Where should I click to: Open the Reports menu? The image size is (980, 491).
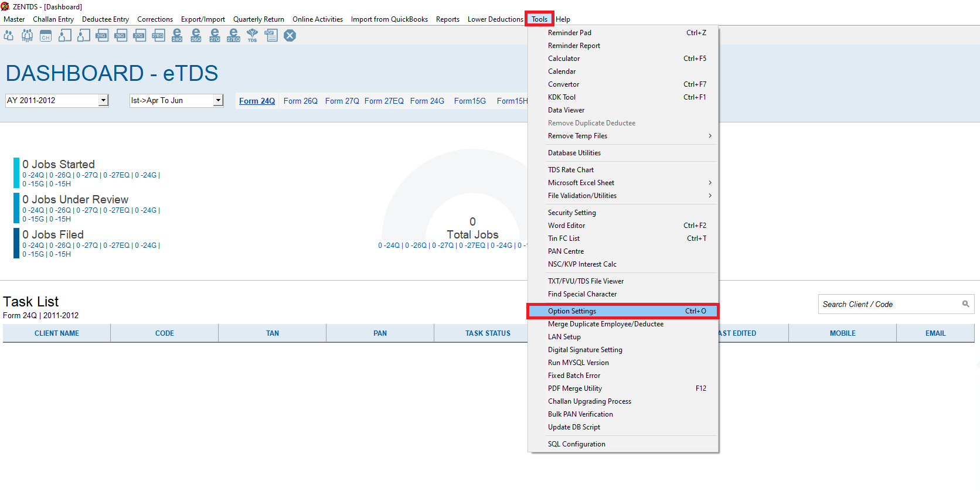[x=448, y=19]
